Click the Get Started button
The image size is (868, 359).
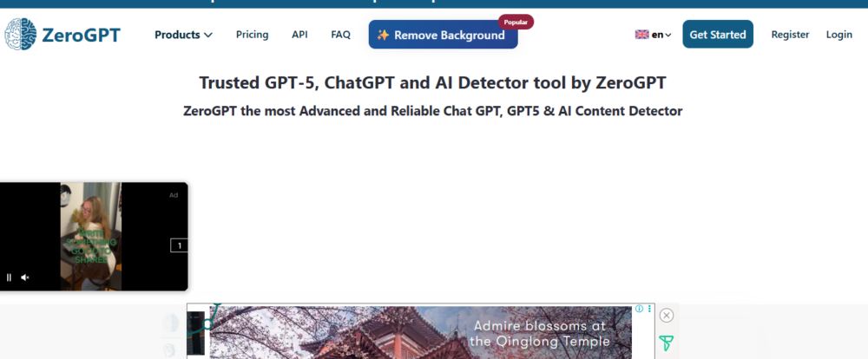point(718,35)
